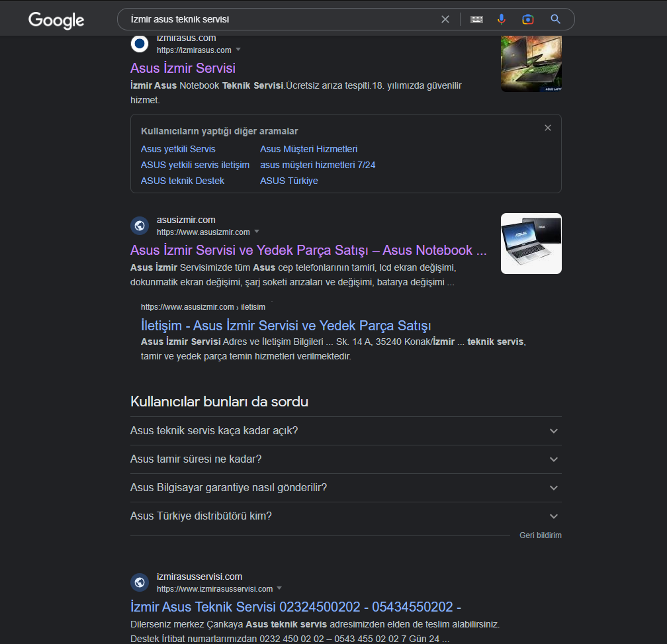This screenshot has height=644, width=667.
Task: Click the magnifier search button
Action: click(x=555, y=19)
